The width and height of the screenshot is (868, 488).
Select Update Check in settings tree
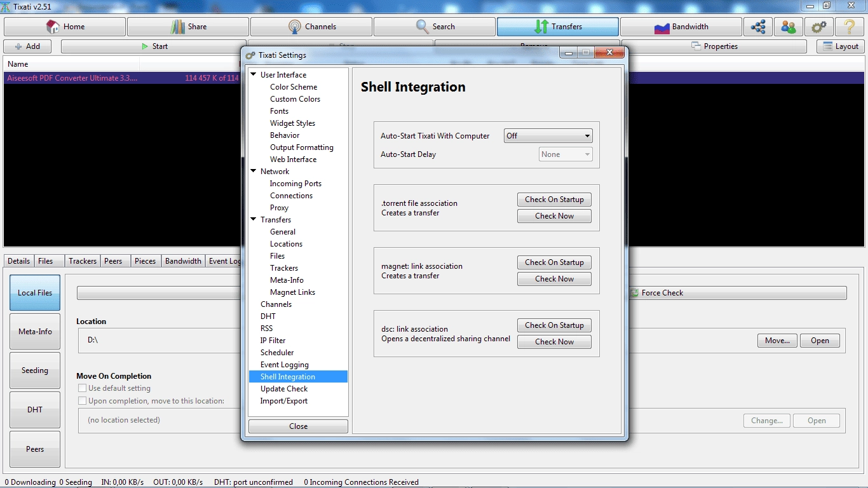point(283,389)
